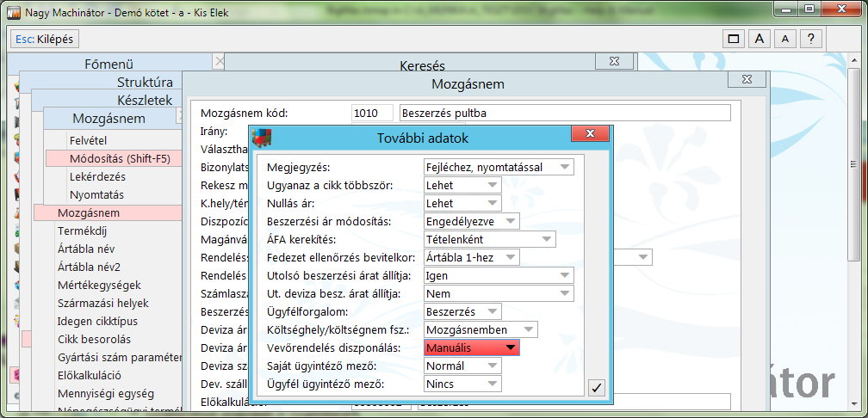Click the Esc: Kilépés button
Image resolution: width=868 pixels, height=418 pixels.
(46, 39)
